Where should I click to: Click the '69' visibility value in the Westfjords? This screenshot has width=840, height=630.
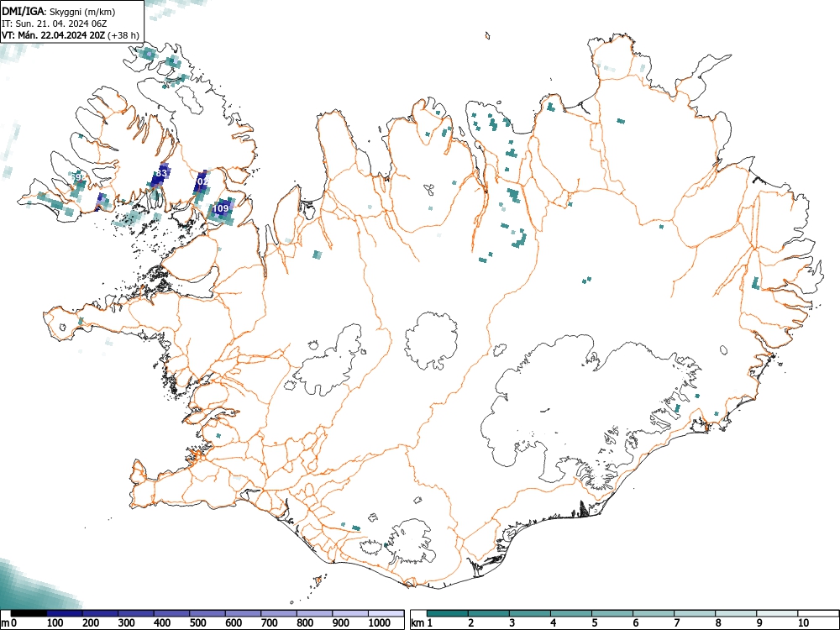[76, 176]
